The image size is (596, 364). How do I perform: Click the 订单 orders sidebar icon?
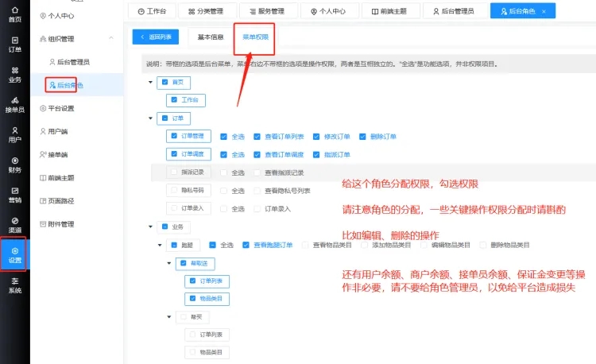pos(14,44)
